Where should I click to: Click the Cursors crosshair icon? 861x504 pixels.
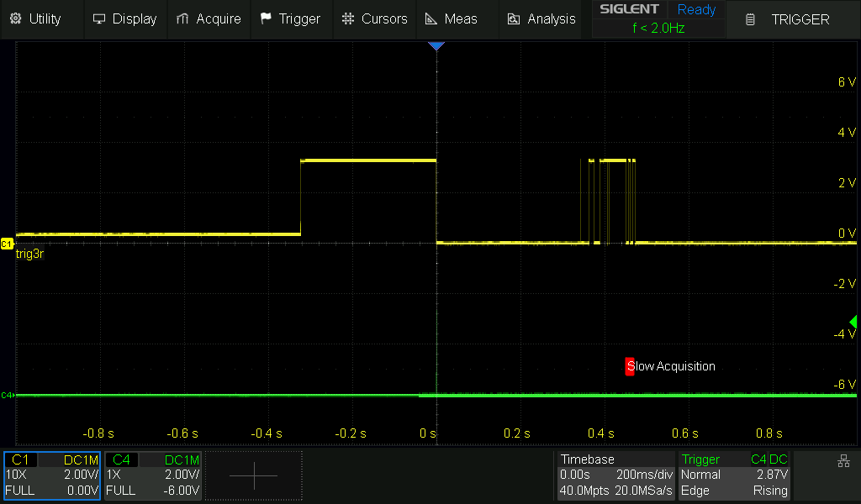click(x=348, y=18)
